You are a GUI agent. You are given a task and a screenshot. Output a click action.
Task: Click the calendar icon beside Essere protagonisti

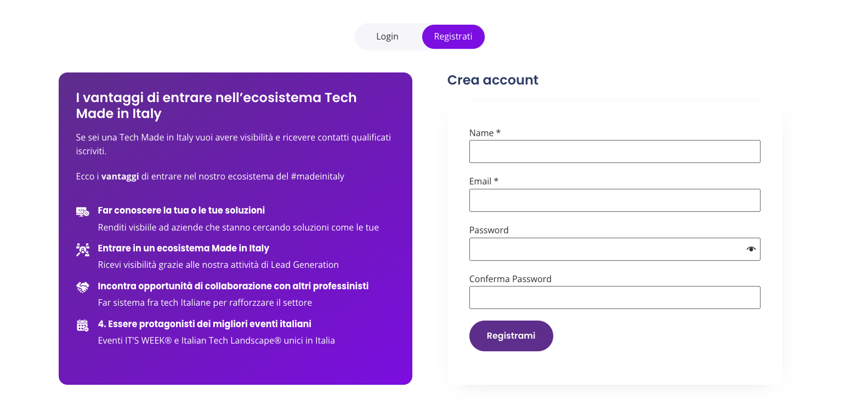[83, 326]
